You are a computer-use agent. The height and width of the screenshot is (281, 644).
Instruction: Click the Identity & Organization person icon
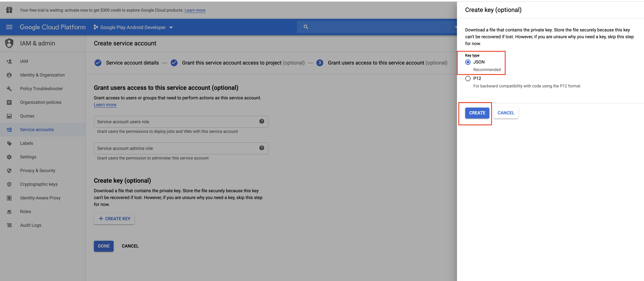coord(9,75)
